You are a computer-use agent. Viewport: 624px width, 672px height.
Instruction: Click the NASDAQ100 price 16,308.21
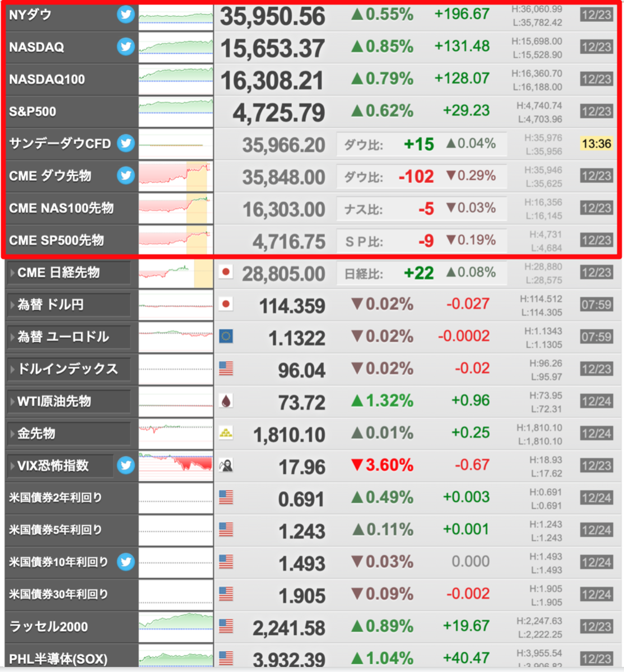tap(272, 81)
